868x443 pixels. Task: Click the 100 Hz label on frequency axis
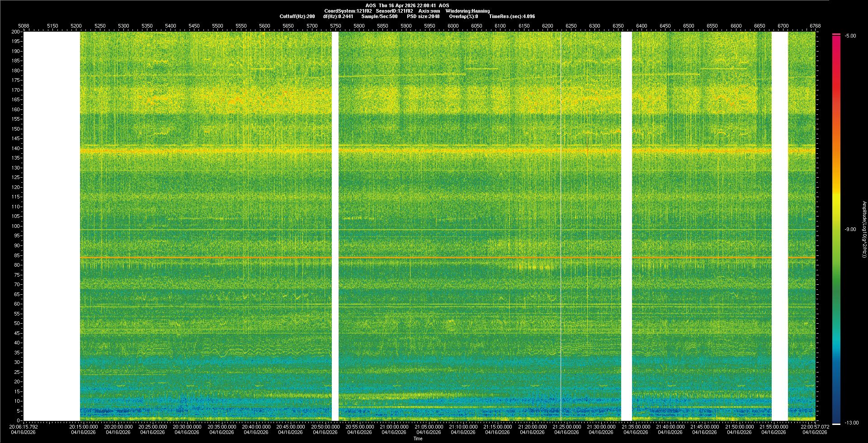15,226
